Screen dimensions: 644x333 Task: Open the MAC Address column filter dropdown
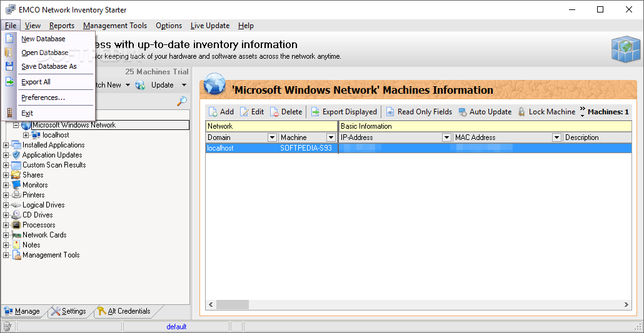(x=557, y=137)
